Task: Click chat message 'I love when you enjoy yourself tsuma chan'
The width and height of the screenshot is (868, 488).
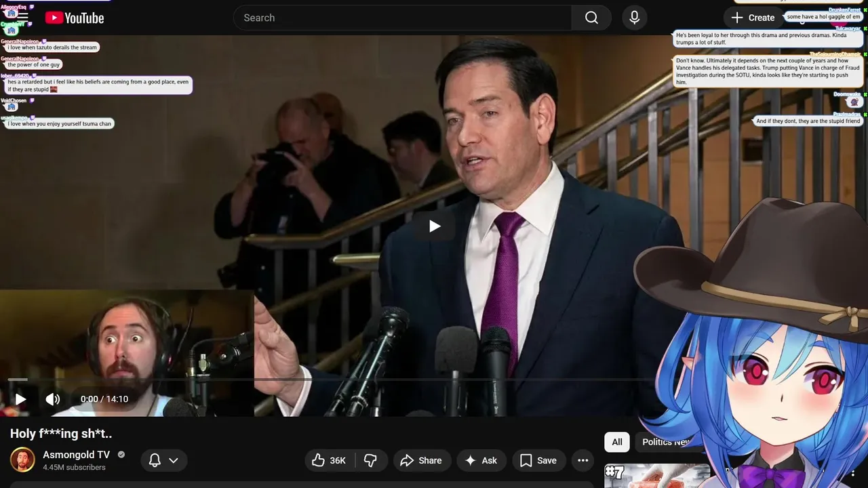Action: click(59, 123)
